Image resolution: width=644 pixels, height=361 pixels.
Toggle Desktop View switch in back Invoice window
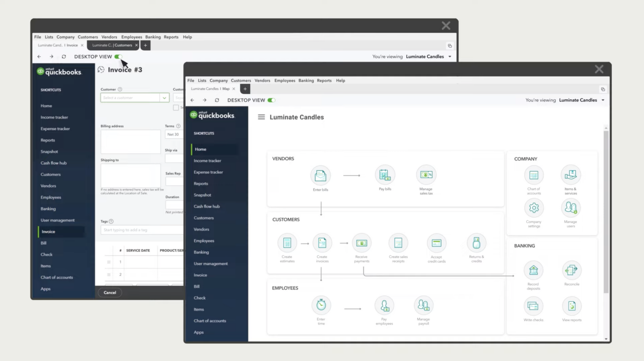point(118,57)
